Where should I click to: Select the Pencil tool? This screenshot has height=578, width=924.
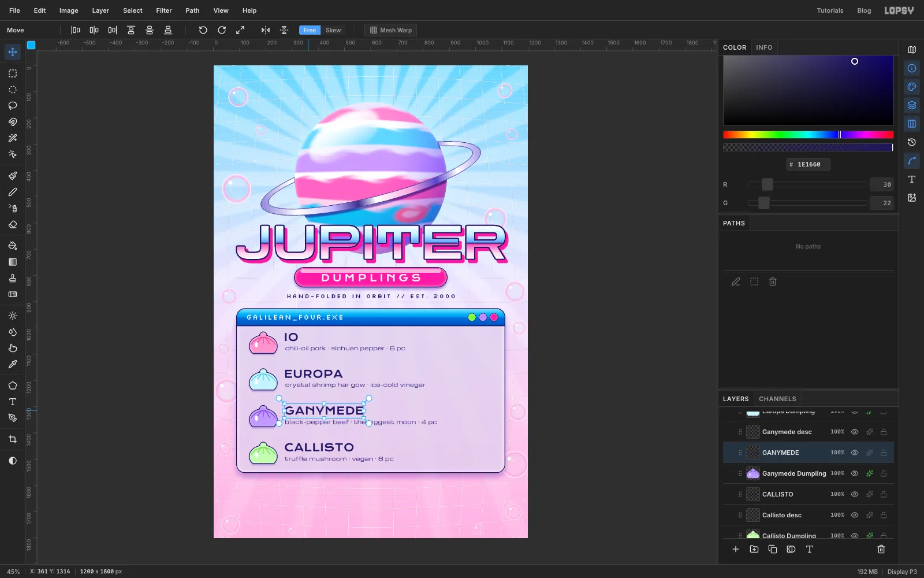click(13, 192)
